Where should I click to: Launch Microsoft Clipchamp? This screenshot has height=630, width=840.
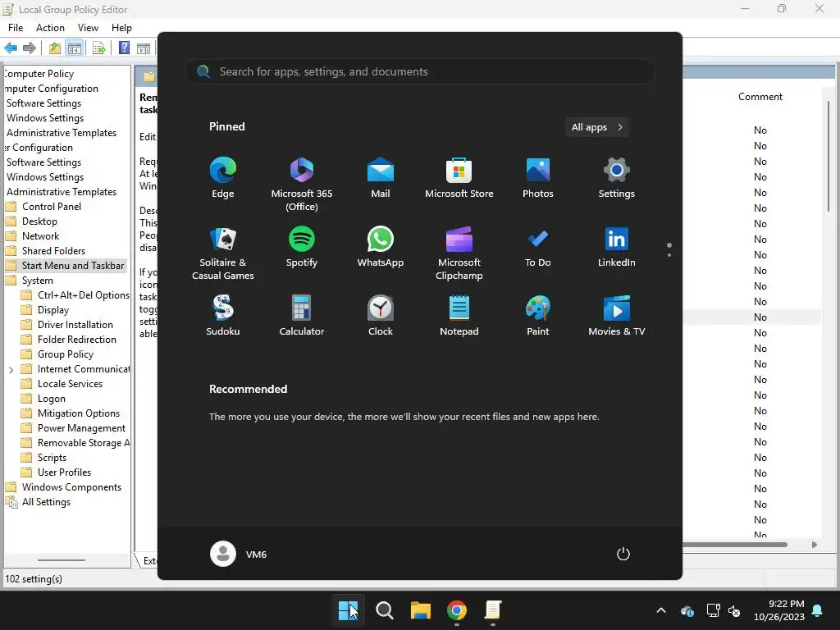point(459,253)
